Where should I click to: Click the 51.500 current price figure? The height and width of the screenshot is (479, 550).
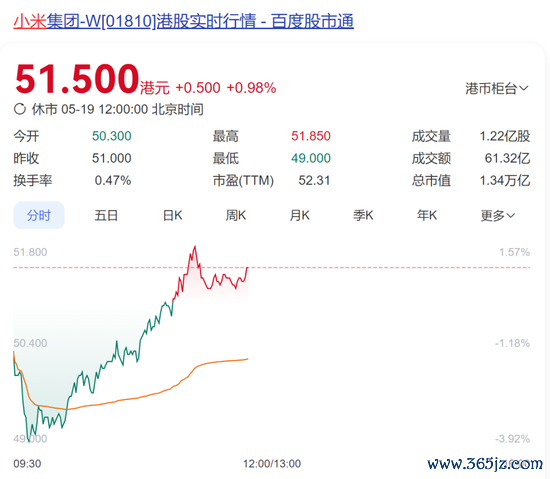(77, 79)
